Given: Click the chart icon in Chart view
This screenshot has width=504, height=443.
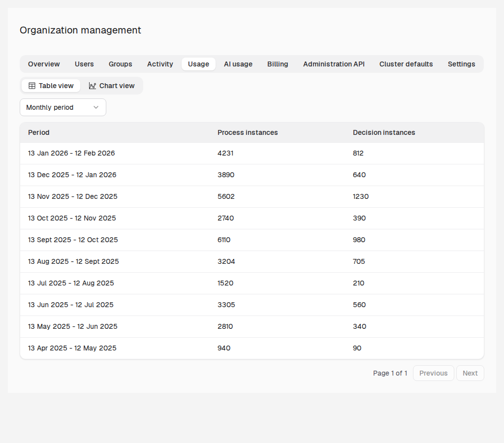Looking at the screenshot, I should (93, 86).
